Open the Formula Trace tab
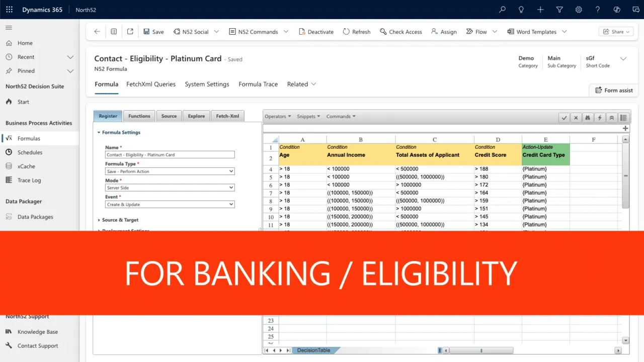644x362 pixels. [258, 84]
